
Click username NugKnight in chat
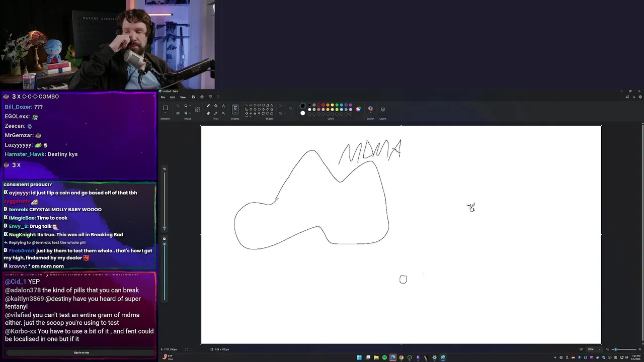point(22,235)
